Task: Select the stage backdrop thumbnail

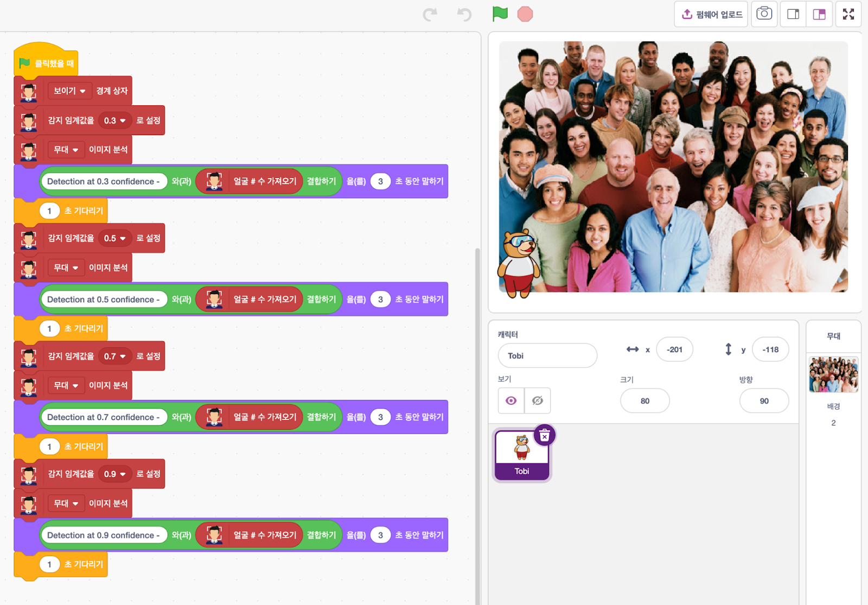Action: click(x=833, y=374)
